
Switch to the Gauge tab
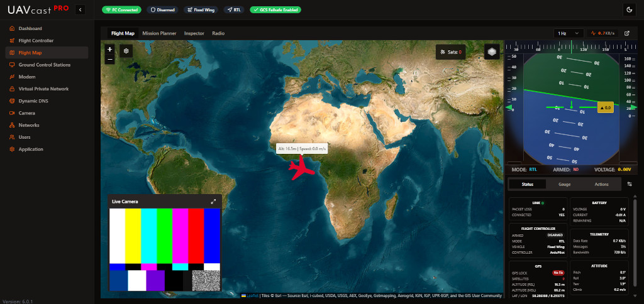pyautogui.click(x=564, y=184)
